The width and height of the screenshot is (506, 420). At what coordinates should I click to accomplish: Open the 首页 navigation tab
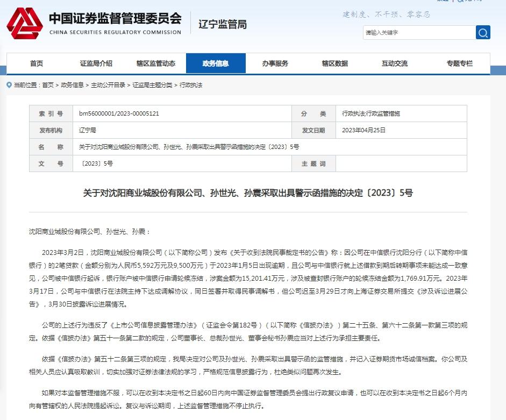point(37,63)
